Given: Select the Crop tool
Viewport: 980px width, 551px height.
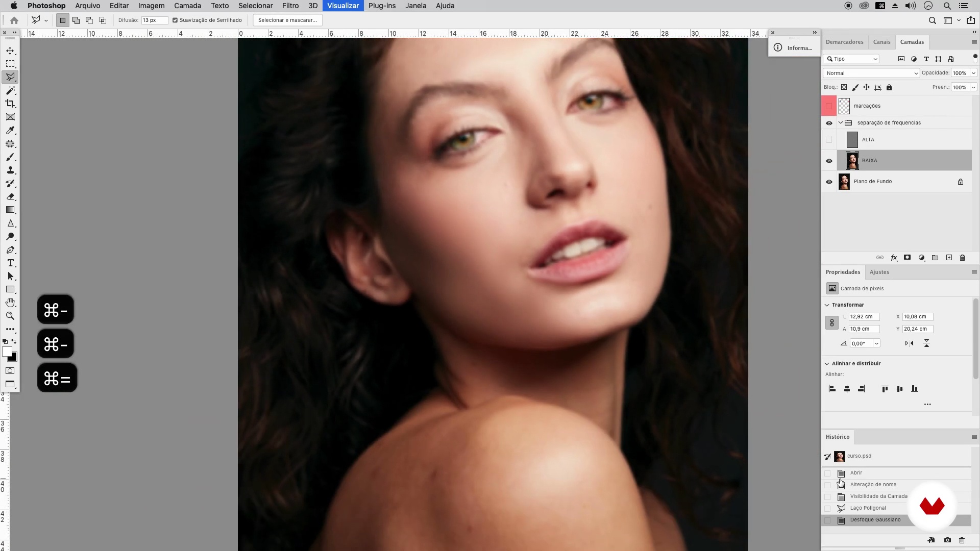Looking at the screenshot, I should pyautogui.click(x=10, y=104).
